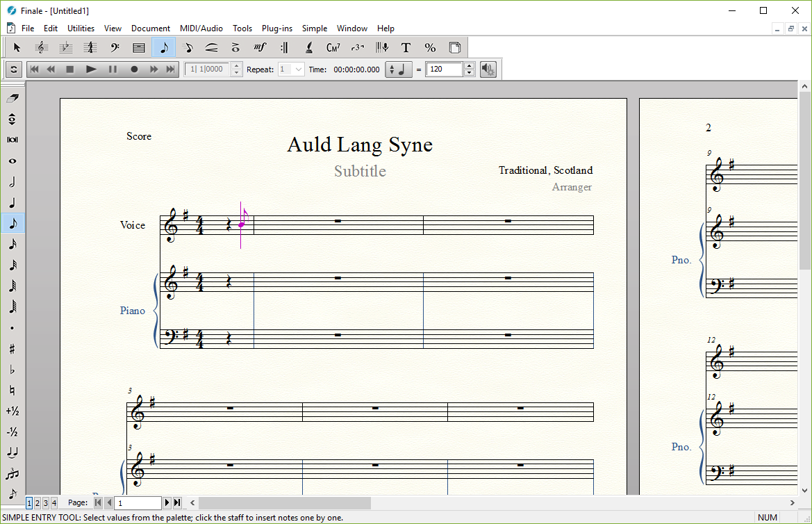The height and width of the screenshot is (524, 812).
Task: Switch to layer 2
Action: (x=38, y=502)
